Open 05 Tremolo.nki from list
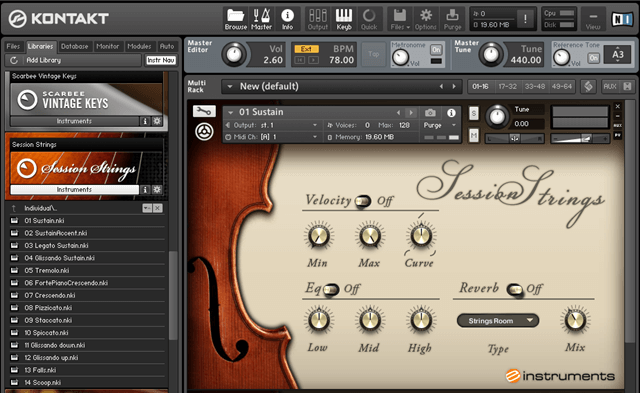The height and width of the screenshot is (393, 640). click(x=88, y=271)
